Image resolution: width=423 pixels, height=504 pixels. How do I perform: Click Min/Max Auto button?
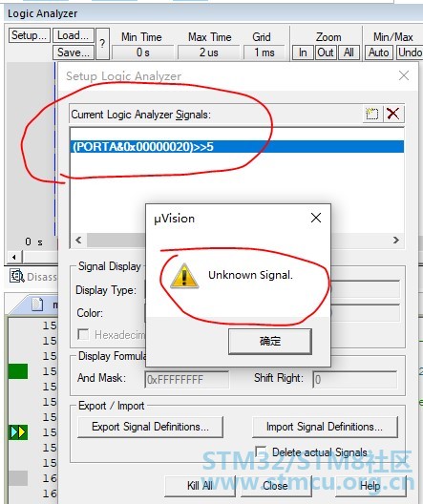(379, 52)
